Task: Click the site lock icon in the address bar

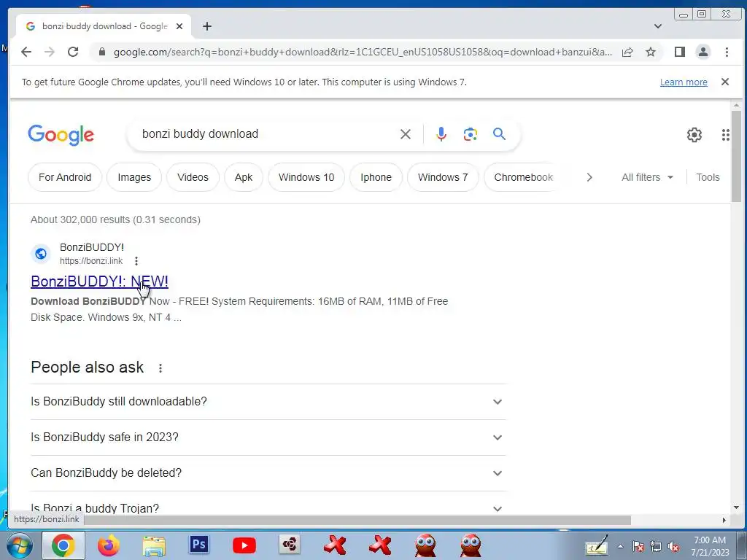Action: [x=101, y=52]
